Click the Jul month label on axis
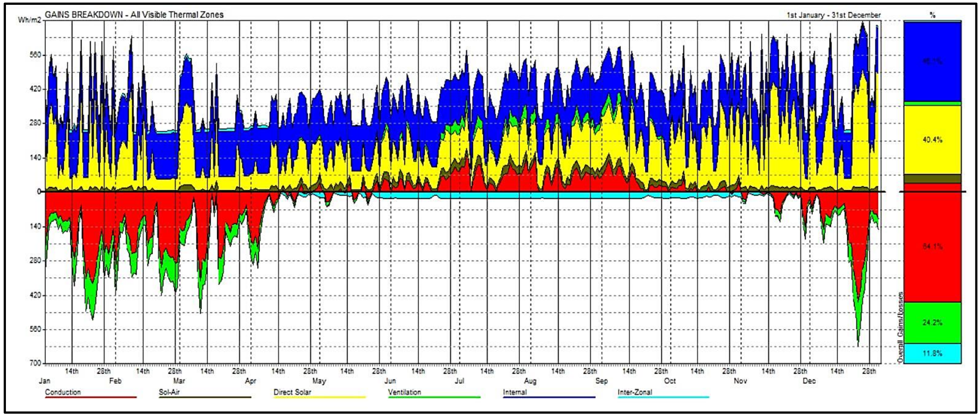The height and width of the screenshot is (417, 980). pos(459,380)
